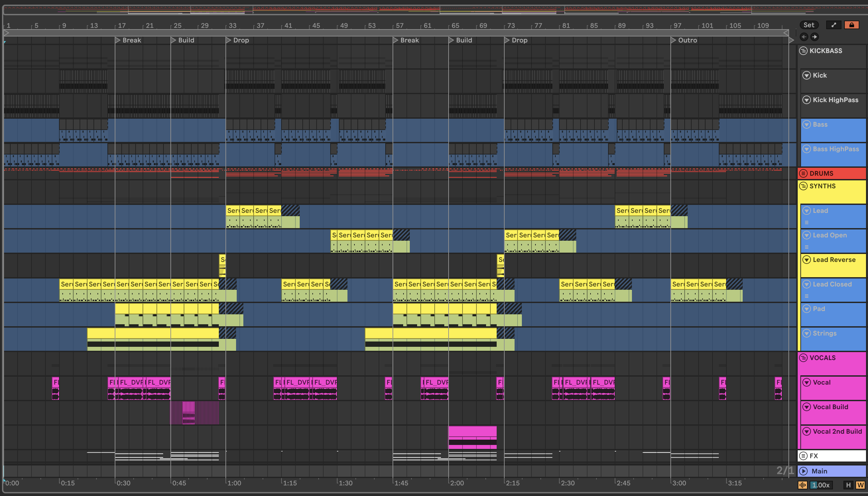The image size is (868, 496).
Task: Click the loop brace end handle
Action: [x=786, y=33]
